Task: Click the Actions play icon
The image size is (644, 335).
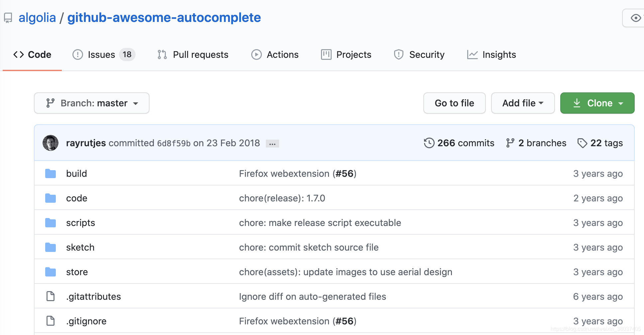Action: [x=256, y=55]
